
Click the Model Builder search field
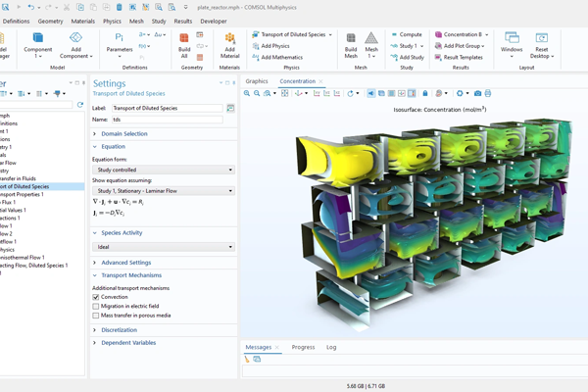tap(36, 105)
